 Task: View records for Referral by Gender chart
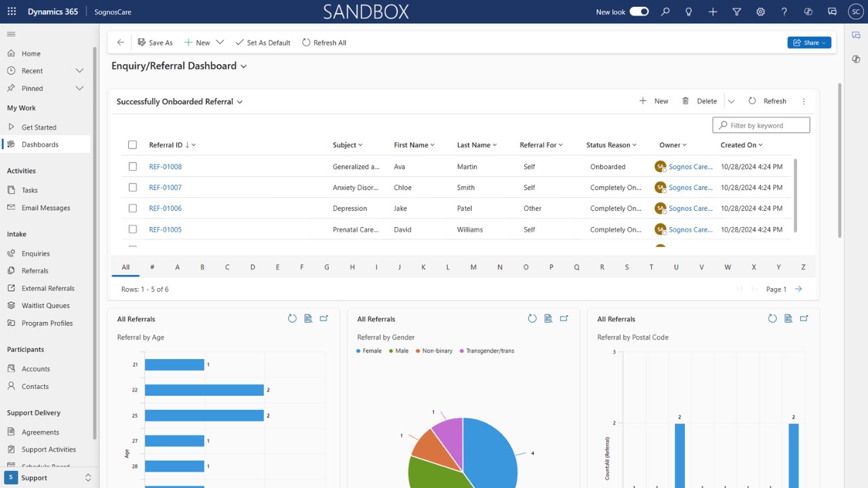tap(548, 319)
